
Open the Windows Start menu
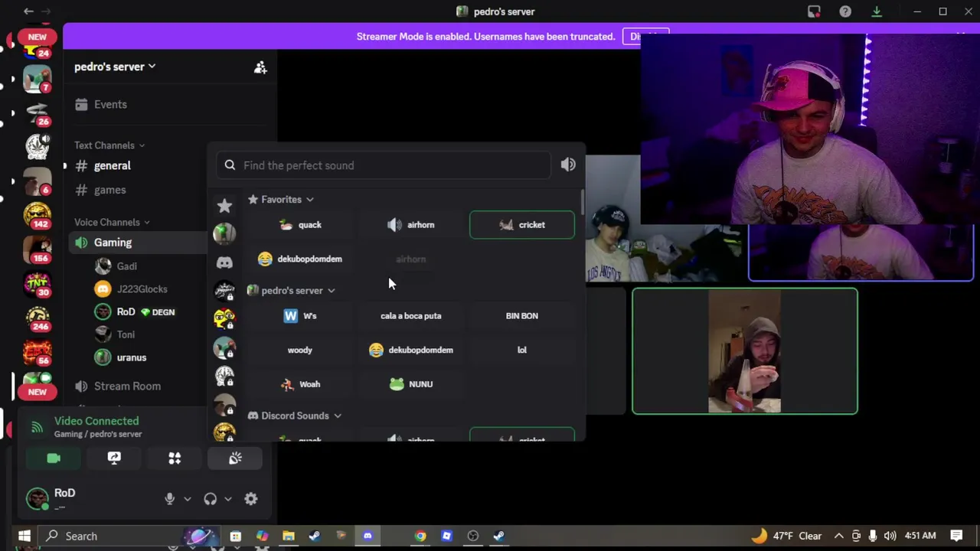click(x=24, y=536)
